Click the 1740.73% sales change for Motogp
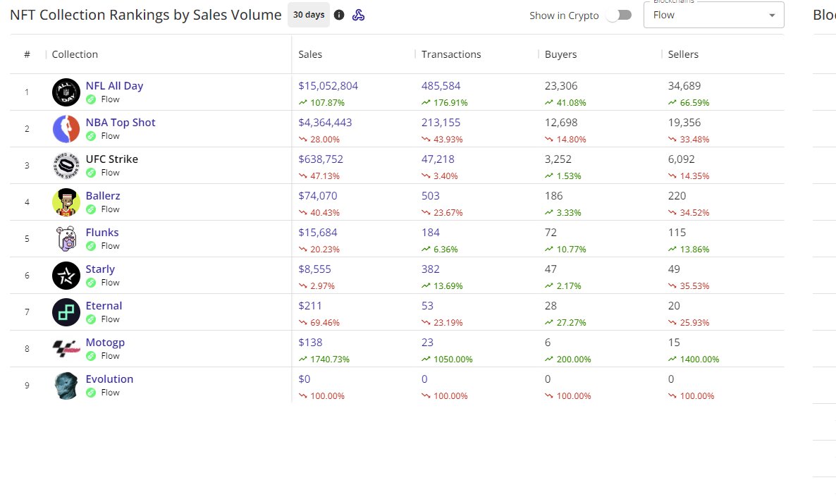 click(x=329, y=359)
